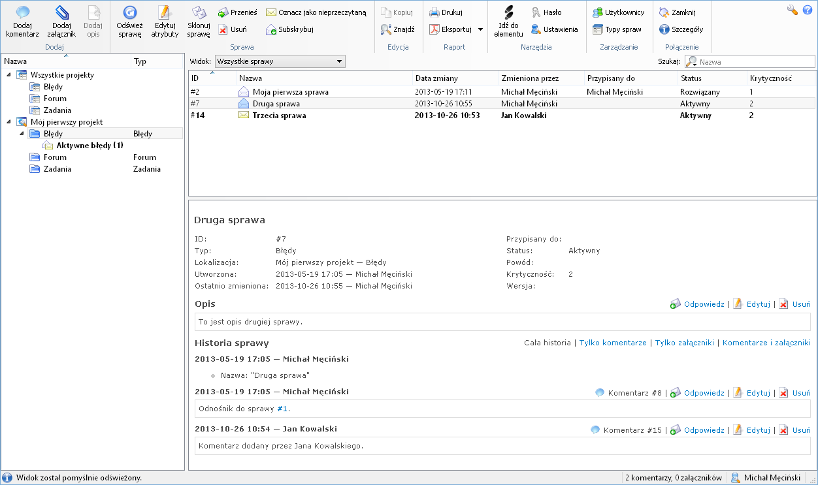The width and height of the screenshot is (818, 485).
Task: Sort by Data zmiany column header
Action: click(455, 78)
